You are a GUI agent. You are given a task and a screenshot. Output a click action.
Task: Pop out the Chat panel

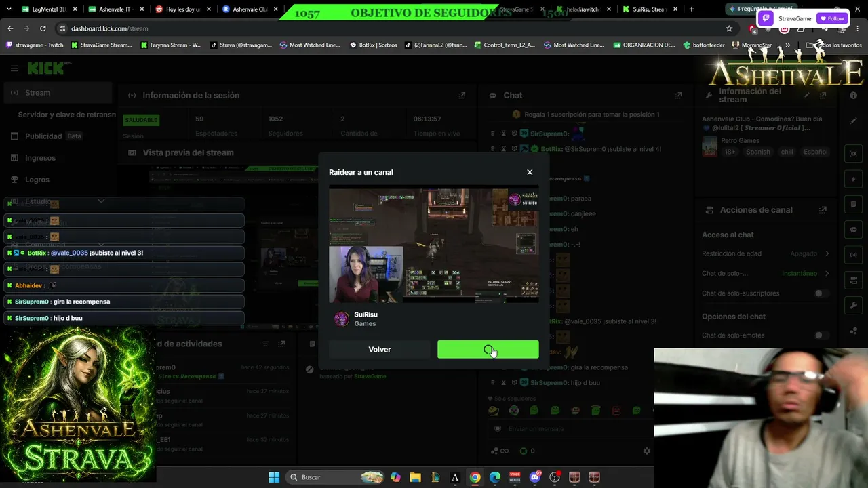coord(678,96)
